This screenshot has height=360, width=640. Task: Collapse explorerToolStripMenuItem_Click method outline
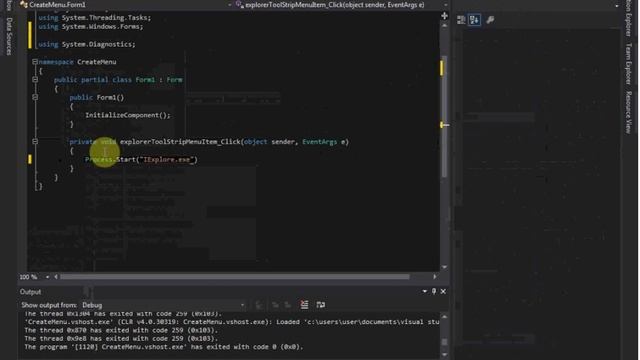35,141
